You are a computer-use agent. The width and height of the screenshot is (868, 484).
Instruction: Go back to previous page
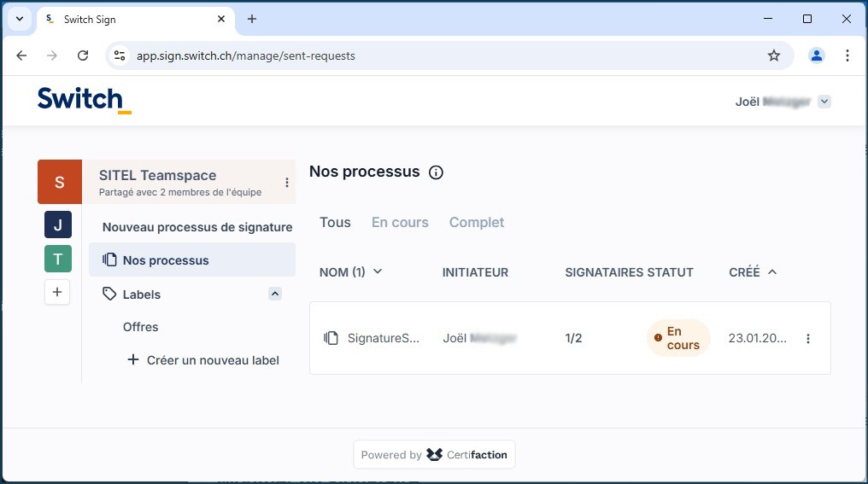(x=21, y=55)
